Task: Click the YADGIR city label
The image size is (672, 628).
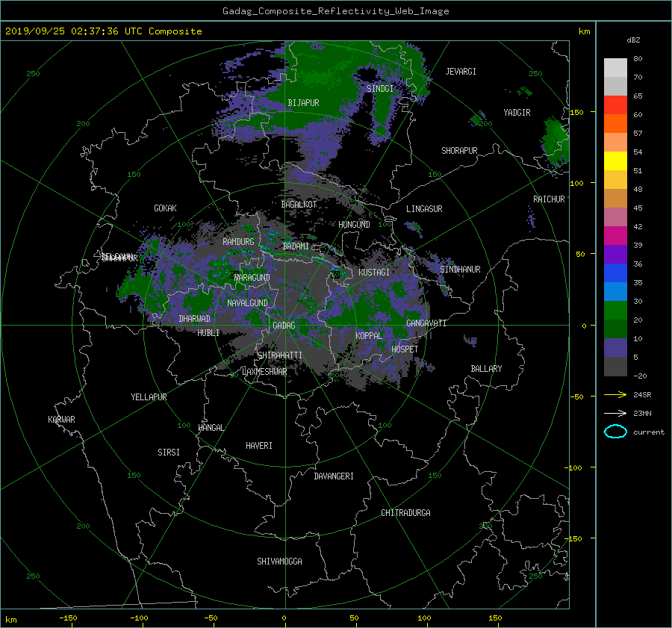Action: tap(517, 113)
